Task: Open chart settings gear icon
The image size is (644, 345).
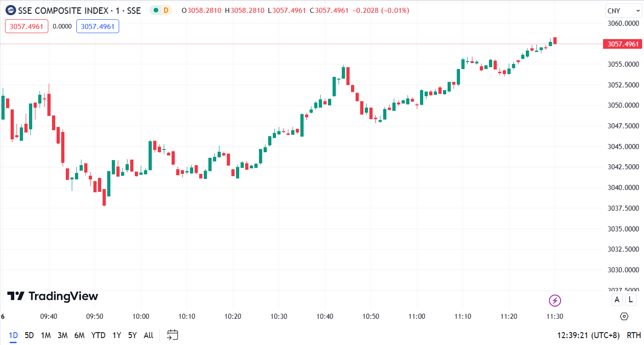Action: 624,316
